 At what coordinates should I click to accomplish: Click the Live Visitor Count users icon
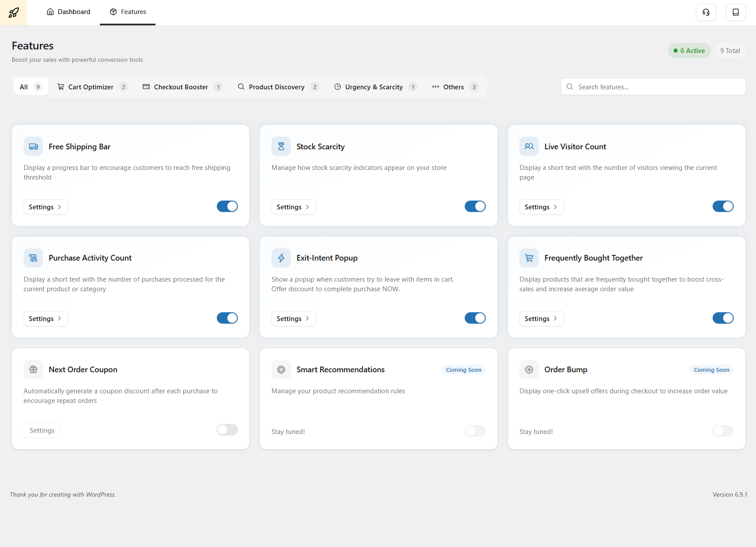pyautogui.click(x=529, y=147)
